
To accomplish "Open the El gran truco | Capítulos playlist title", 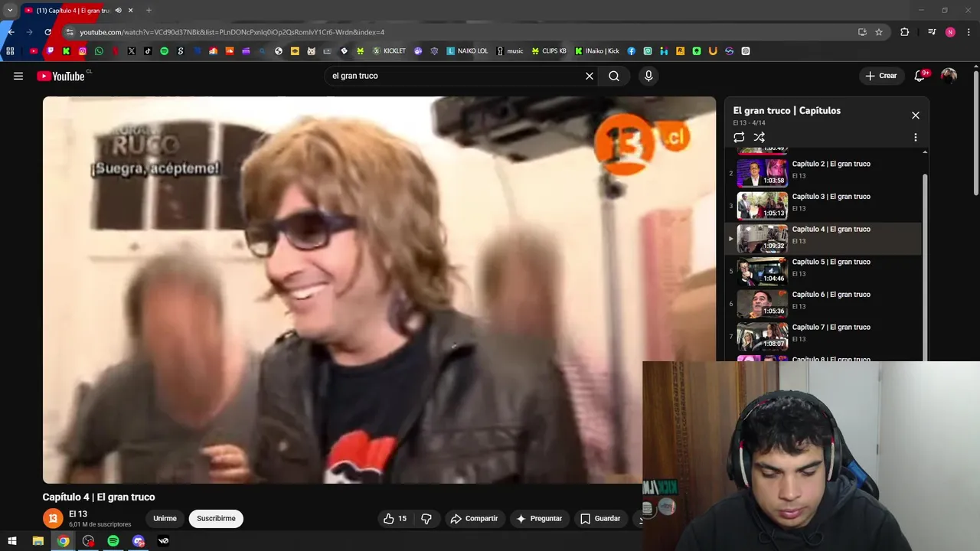I will click(787, 110).
